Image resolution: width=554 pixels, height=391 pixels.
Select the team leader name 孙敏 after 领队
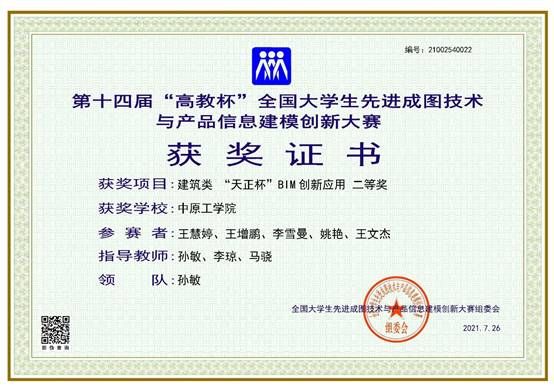(x=189, y=280)
